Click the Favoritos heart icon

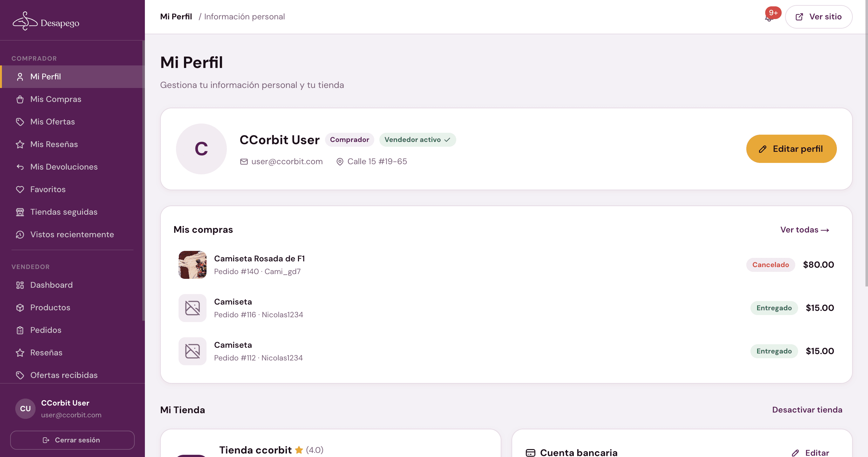[20, 190]
